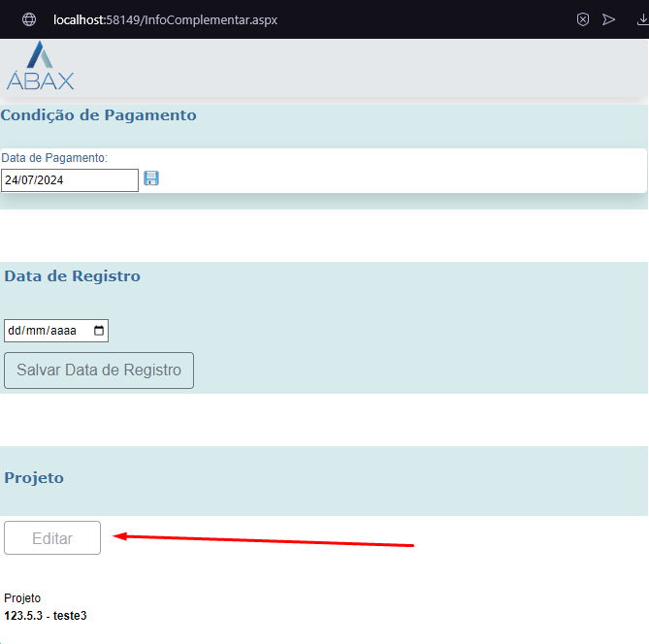Click the globe site information icon
Screen dimensions: 649x644
29,19
